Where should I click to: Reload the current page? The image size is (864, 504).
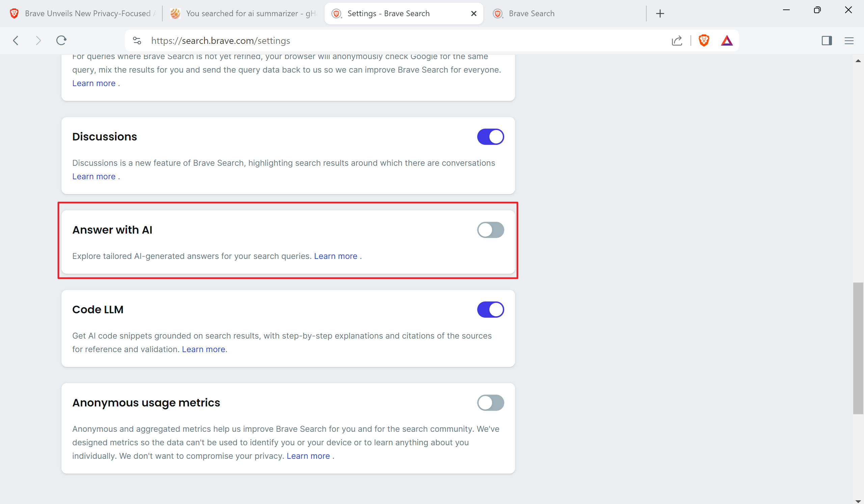tap(61, 41)
